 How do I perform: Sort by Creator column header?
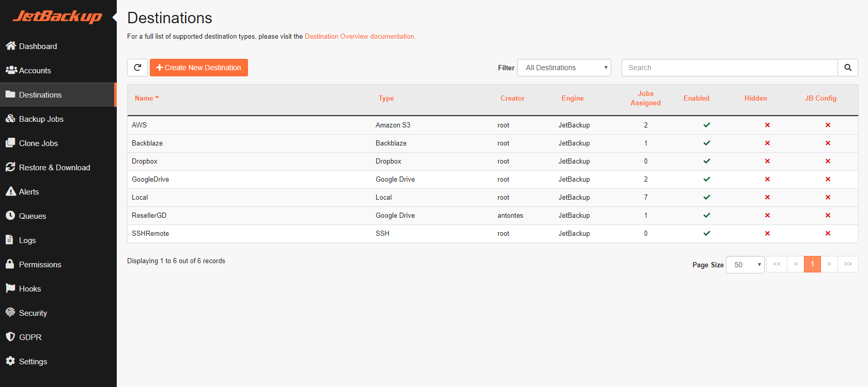pyautogui.click(x=513, y=98)
